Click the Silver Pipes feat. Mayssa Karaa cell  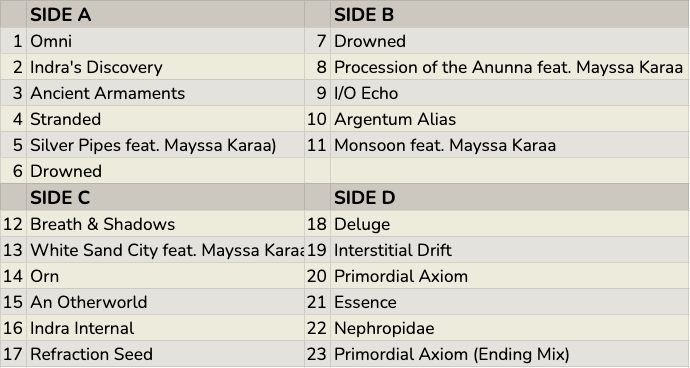click(x=165, y=145)
